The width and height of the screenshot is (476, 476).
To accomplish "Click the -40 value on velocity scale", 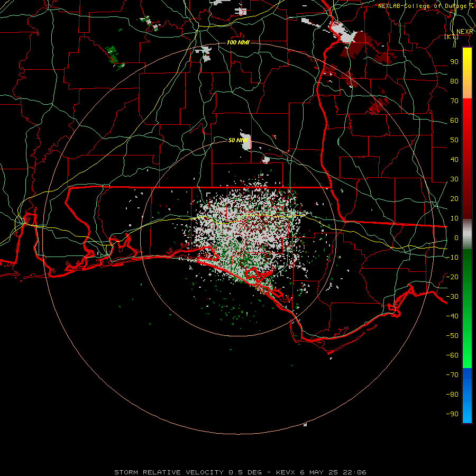I will [452, 316].
